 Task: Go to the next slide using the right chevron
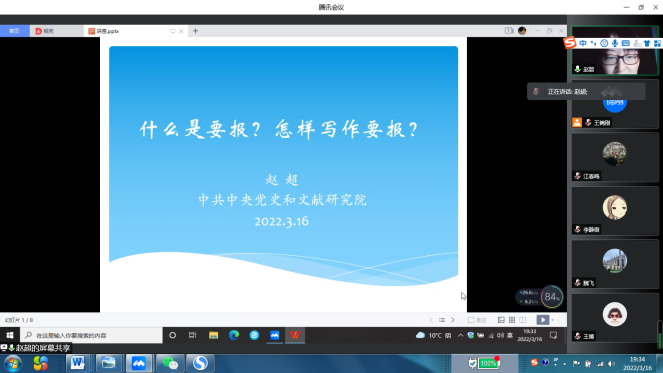453,320
